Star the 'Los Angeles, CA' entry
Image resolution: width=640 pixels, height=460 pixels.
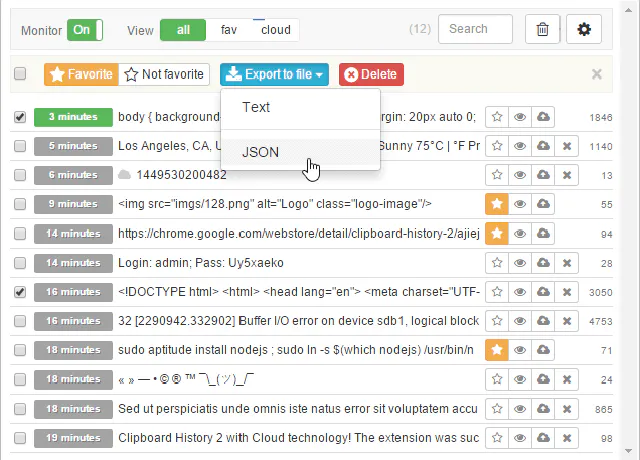pyautogui.click(x=497, y=146)
